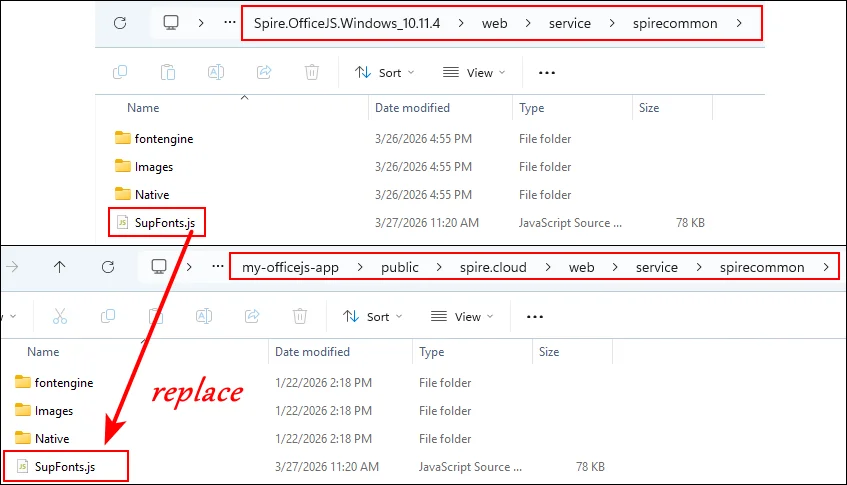Click the breadcrumb overflow ellipsis in the bottom address bar
The height and width of the screenshot is (485, 847).
point(218,267)
